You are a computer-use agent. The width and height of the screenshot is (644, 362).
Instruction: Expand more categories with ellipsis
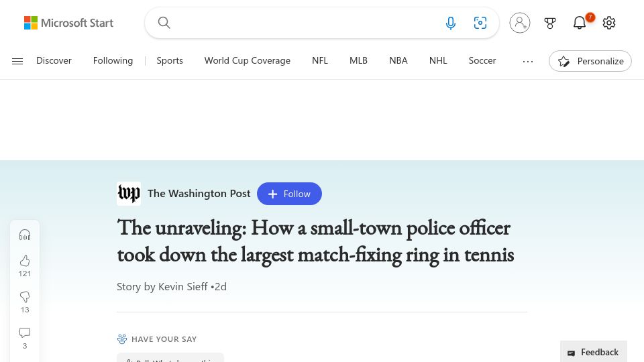pyautogui.click(x=528, y=61)
